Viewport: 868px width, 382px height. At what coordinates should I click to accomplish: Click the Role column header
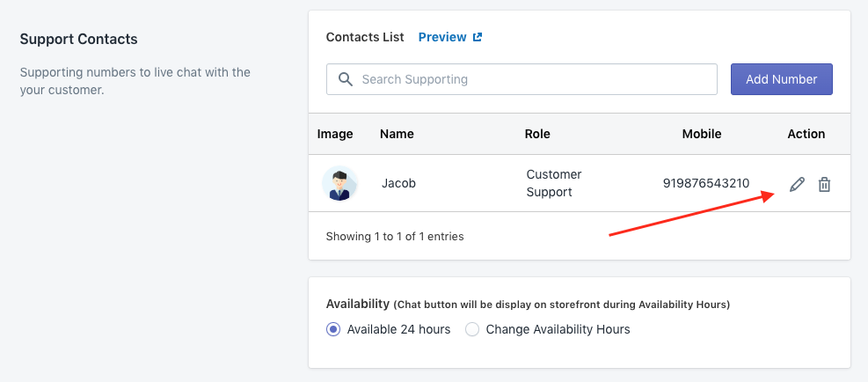coord(537,134)
